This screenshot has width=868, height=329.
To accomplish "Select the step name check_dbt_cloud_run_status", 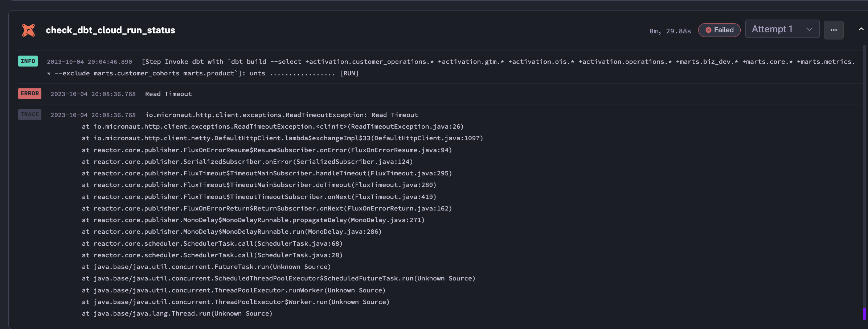I will [x=110, y=30].
